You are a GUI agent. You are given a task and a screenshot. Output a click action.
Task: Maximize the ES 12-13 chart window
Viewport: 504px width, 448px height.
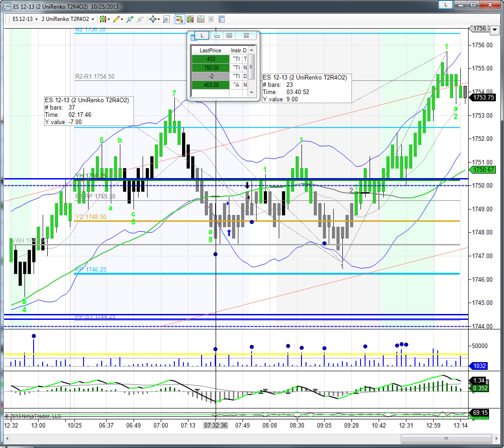473,5
